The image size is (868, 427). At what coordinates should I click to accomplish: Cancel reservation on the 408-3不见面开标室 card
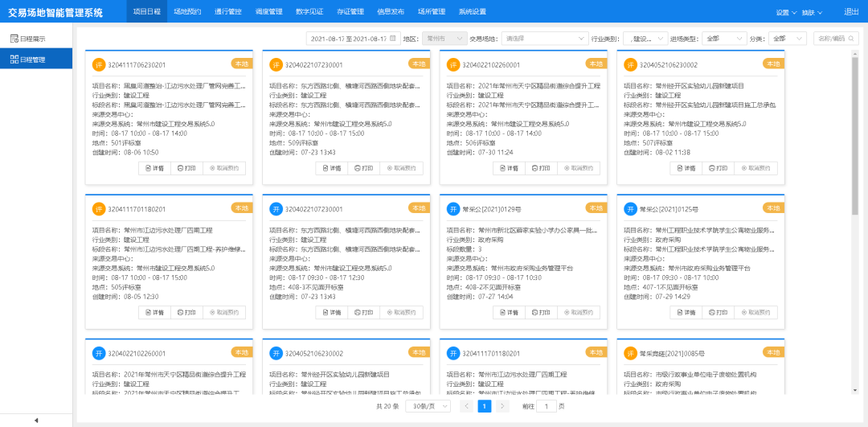pos(401,312)
